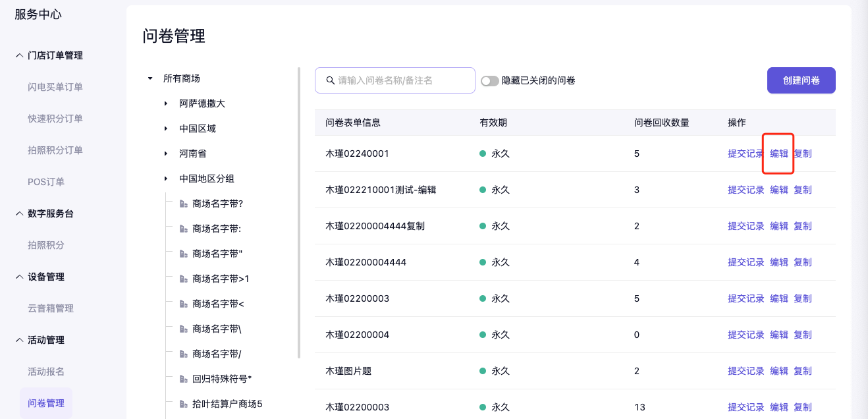Screen dimensions: 868x419
Task: Open 闪电买单订单 in the sidebar
Action: point(55,87)
